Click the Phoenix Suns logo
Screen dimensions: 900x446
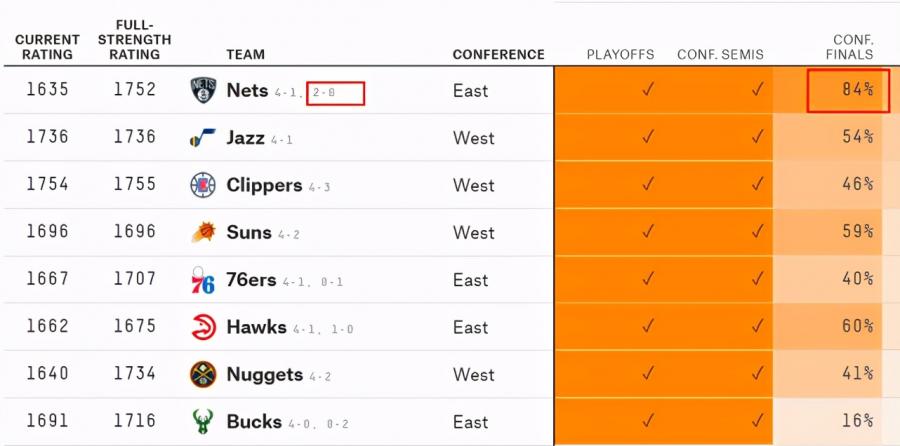click(x=203, y=232)
